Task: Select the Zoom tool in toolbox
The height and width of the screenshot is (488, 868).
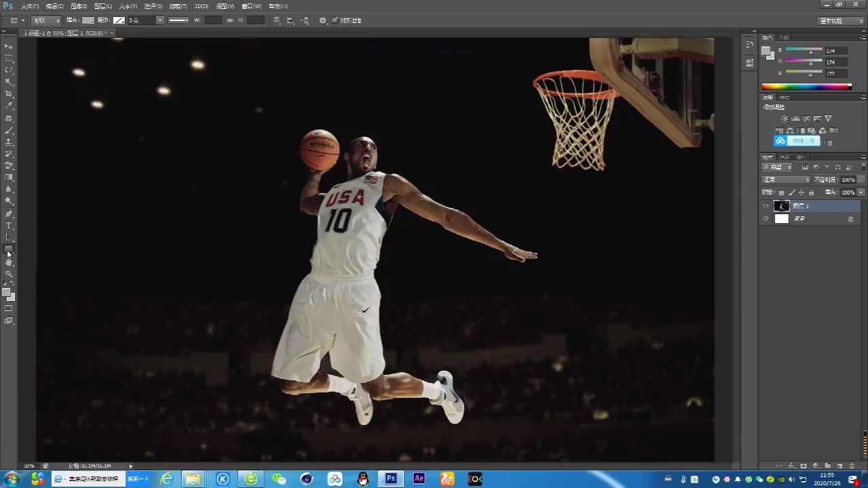Action: 9,273
